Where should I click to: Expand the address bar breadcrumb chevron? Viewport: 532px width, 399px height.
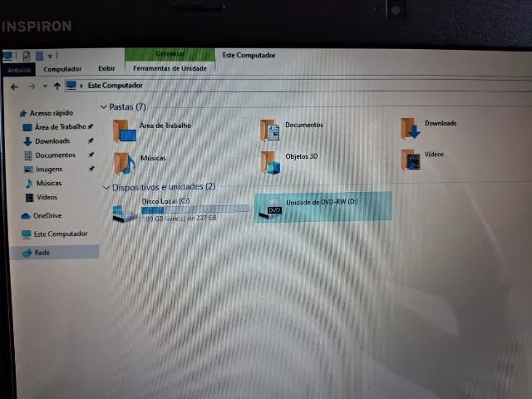point(81,86)
